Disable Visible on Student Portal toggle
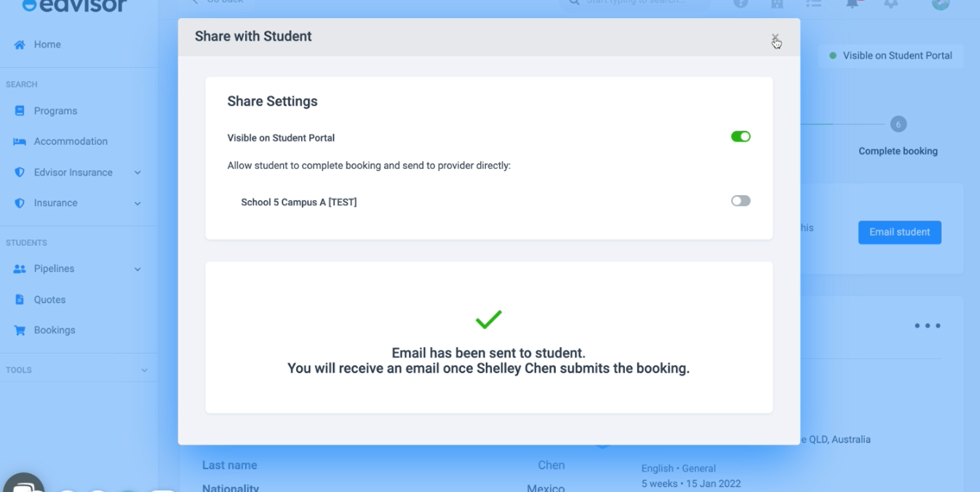Viewport: 980px width, 492px height. pyautogui.click(x=741, y=137)
